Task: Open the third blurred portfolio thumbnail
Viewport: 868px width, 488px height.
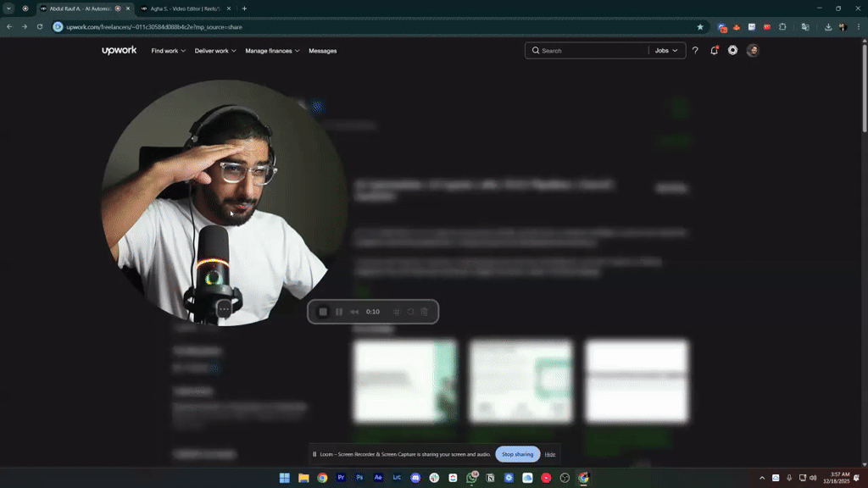Action: [x=637, y=381]
